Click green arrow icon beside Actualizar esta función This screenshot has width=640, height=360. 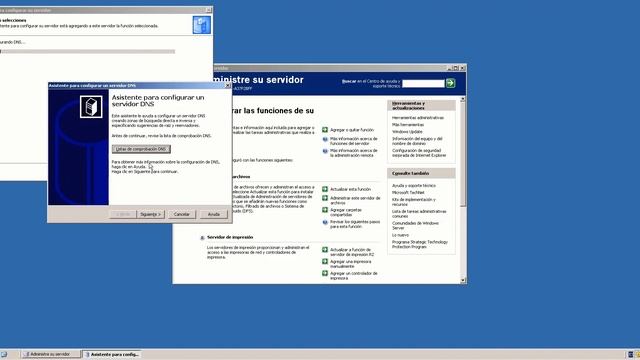coord(325,189)
